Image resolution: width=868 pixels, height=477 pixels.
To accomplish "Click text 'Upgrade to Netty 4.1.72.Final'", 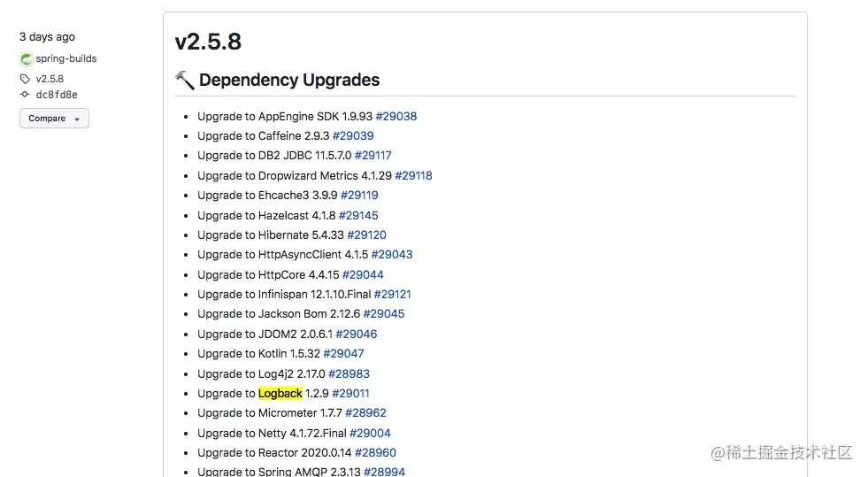I will click(272, 434).
